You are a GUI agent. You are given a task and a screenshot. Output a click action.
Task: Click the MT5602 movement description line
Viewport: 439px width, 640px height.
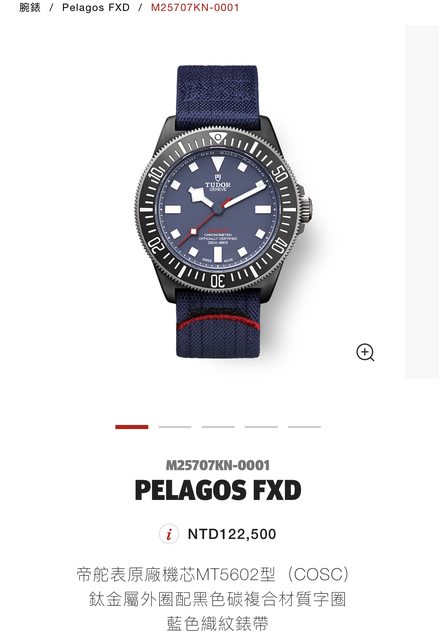click(213, 574)
